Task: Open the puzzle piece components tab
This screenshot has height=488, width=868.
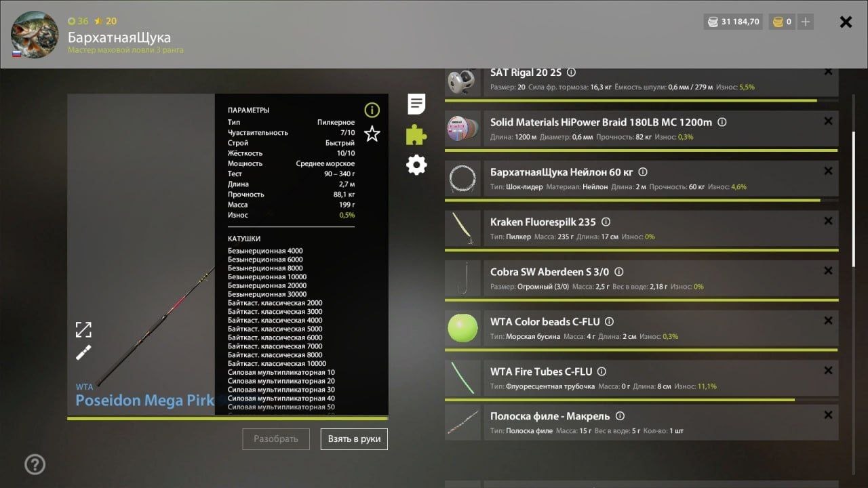Action: [416, 135]
